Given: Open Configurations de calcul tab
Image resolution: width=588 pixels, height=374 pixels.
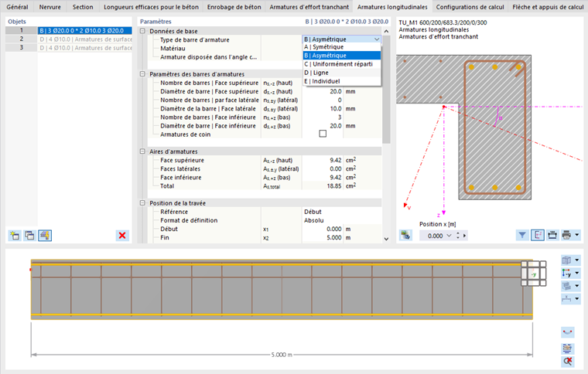Looking at the screenshot, I should coord(470,7).
